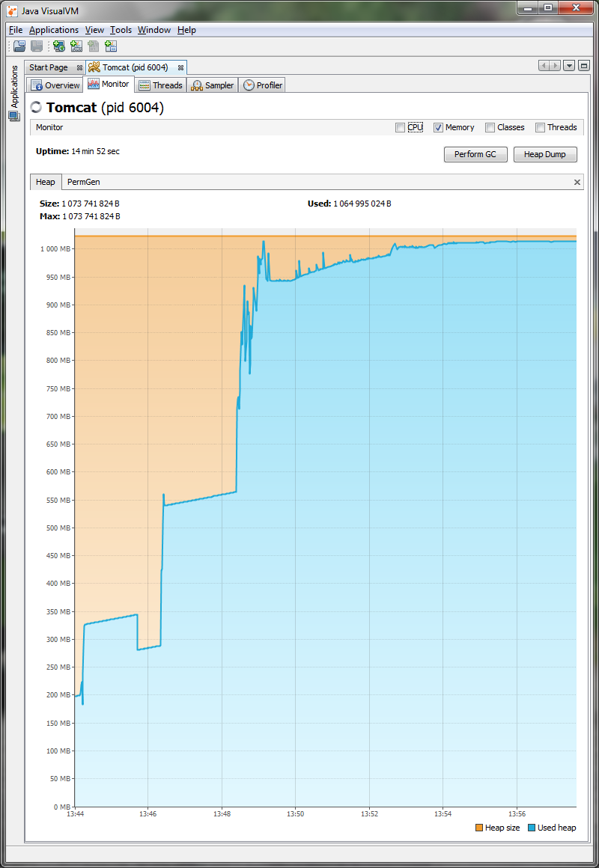Open the Profiler tab
Viewport: 599px width, 868px height.
point(263,85)
